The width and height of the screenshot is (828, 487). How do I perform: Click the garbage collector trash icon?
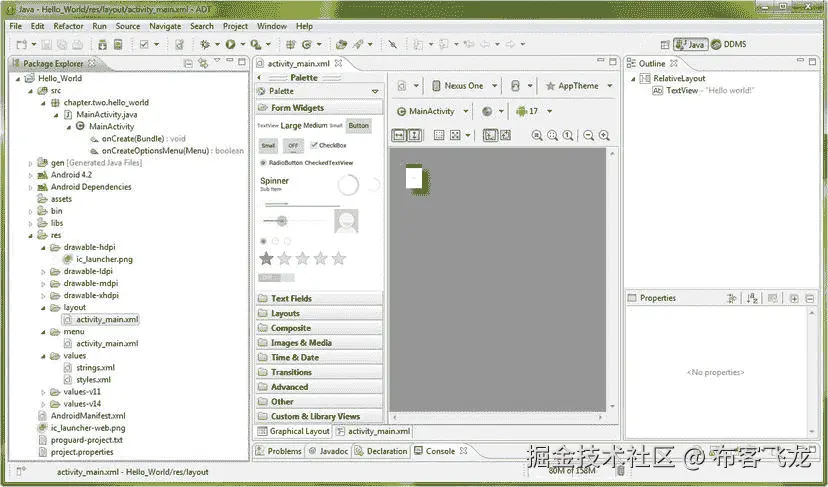pyautogui.click(x=621, y=470)
